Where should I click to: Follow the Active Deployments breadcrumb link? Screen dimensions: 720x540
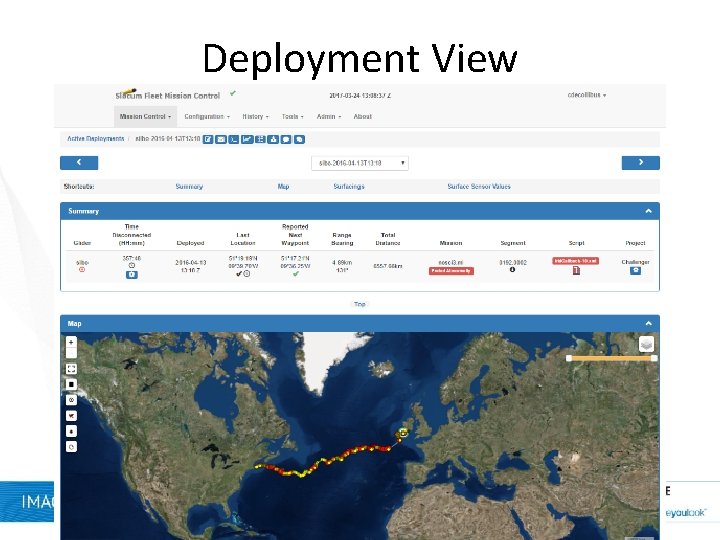pyautogui.click(x=96, y=139)
